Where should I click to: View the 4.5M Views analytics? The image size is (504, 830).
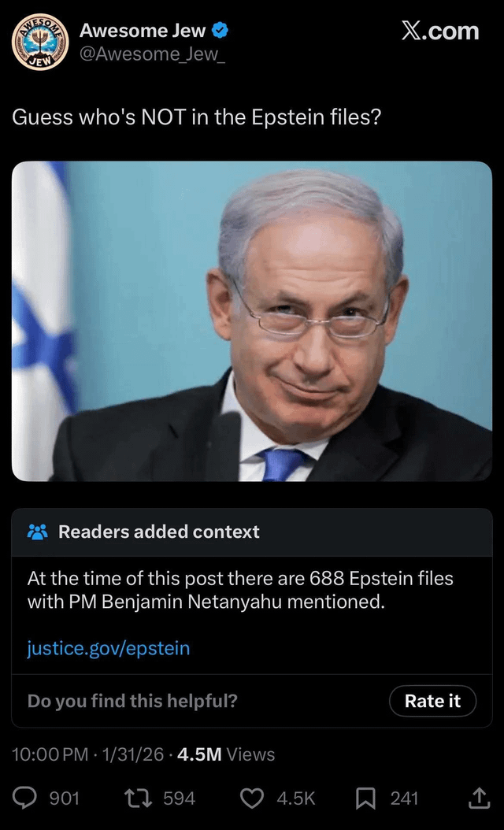click(226, 754)
